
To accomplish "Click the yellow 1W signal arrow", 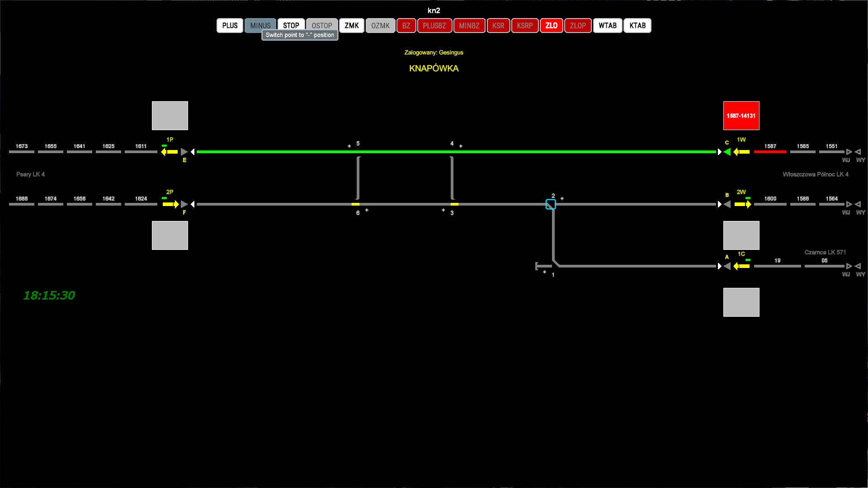I will [741, 152].
